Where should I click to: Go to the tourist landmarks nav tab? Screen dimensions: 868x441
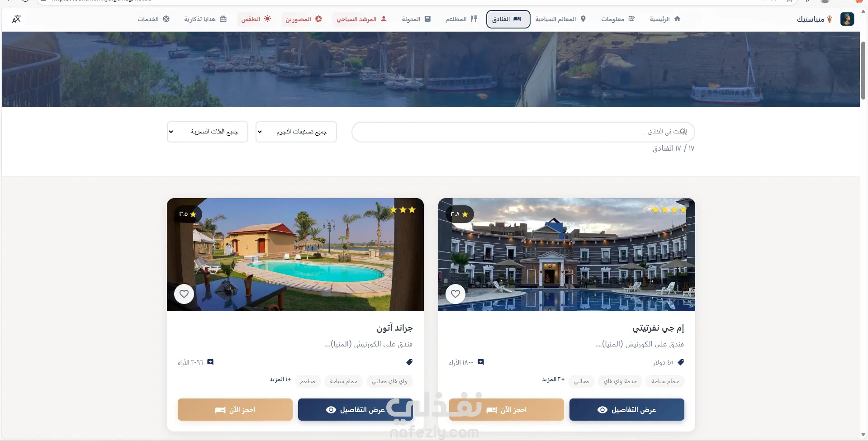coord(560,19)
